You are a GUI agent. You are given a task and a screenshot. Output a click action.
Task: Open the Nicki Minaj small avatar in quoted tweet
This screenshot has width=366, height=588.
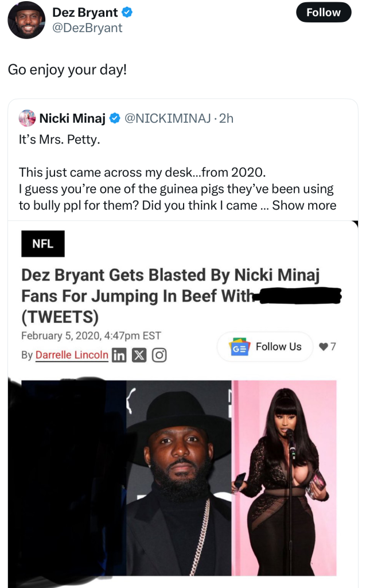pos(27,118)
